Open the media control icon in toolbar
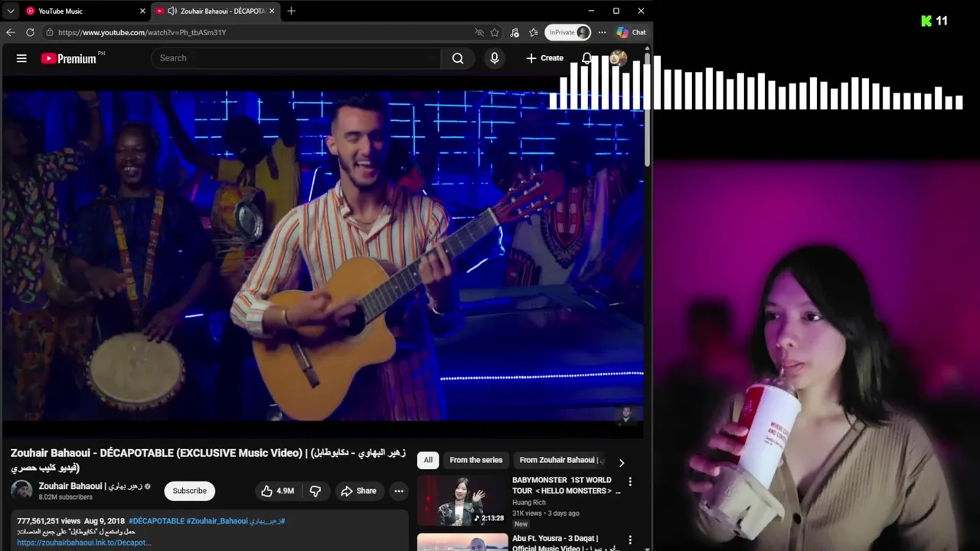Image resolution: width=980 pixels, height=551 pixels. (x=514, y=32)
